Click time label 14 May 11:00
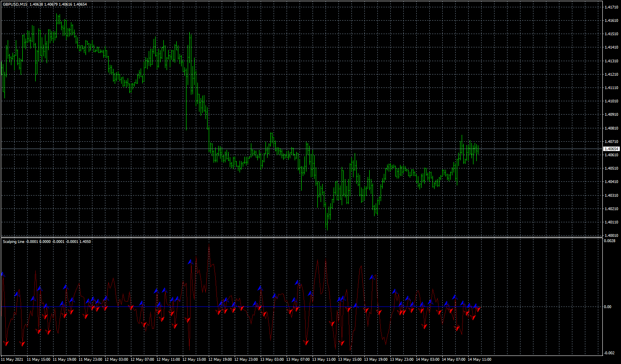This screenshot has height=364, width=621. pyautogui.click(x=480, y=360)
